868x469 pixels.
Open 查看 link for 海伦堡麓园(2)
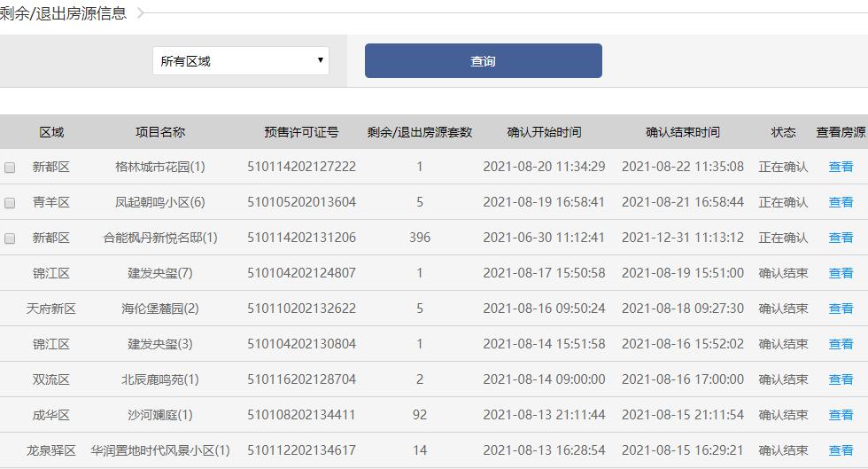[841, 309]
